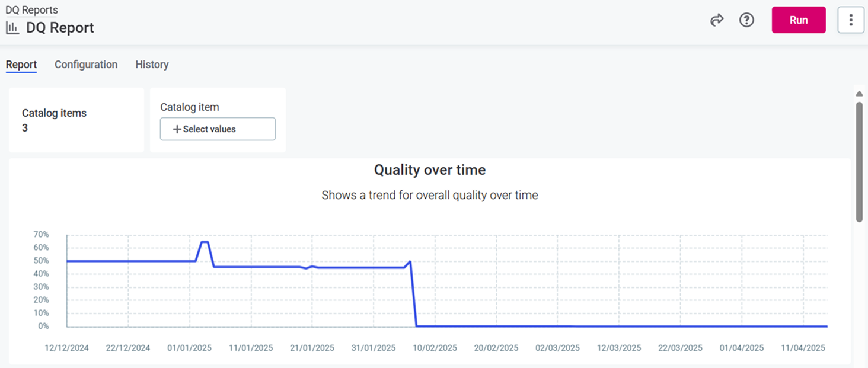868x368 pixels.
Task: Click the plus icon inside Select values
Action: (178, 129)
